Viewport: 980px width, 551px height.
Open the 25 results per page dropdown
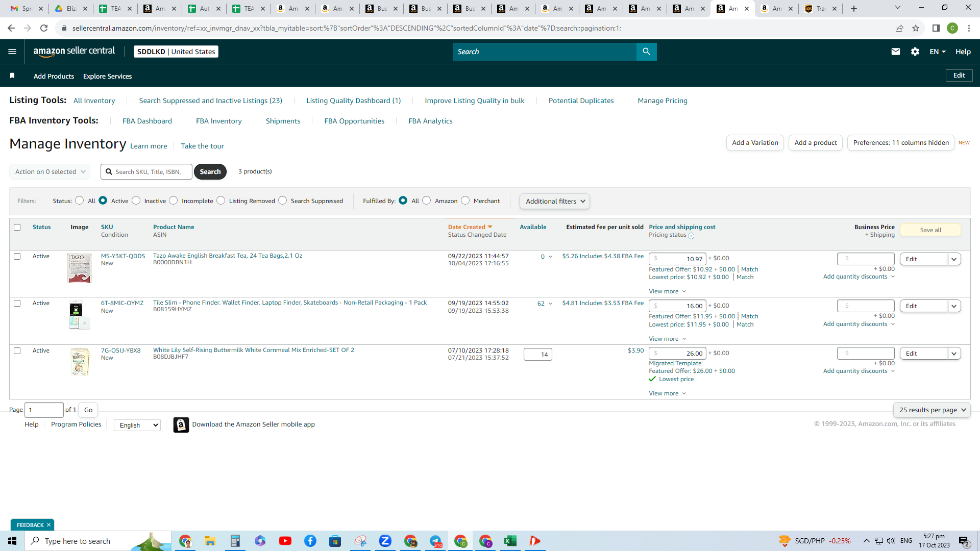pos(932,410)
